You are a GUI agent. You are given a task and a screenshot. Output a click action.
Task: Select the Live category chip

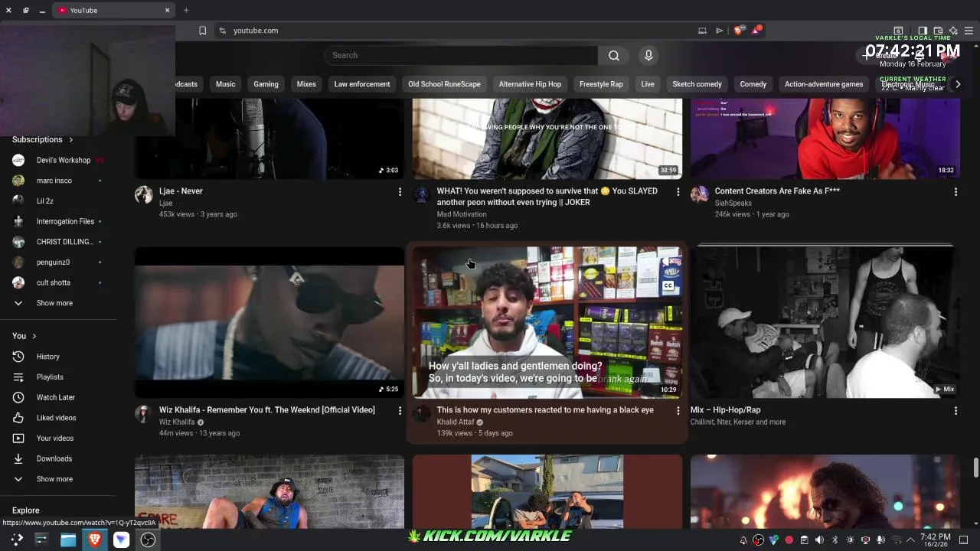tap(648, 84)
